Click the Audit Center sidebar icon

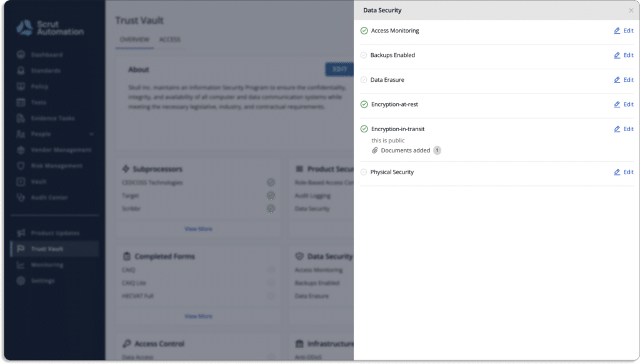pyautogui.click(x=21, y=198)
